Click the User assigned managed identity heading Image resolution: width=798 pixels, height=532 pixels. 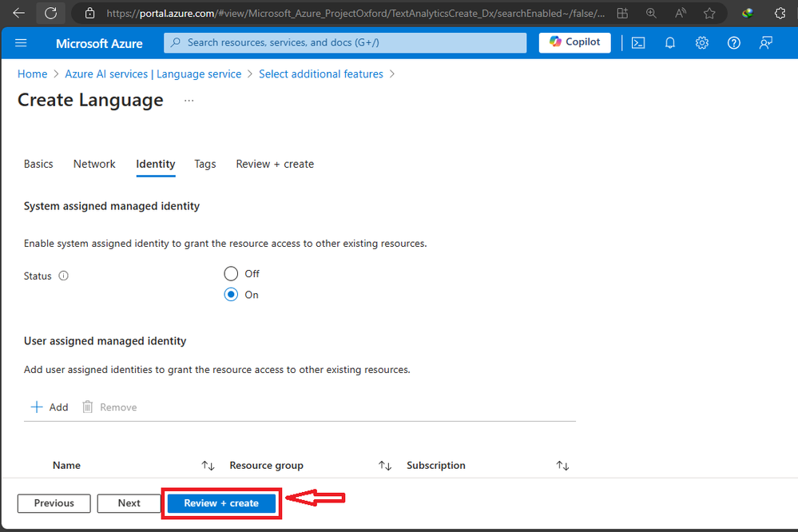point(105,340)
